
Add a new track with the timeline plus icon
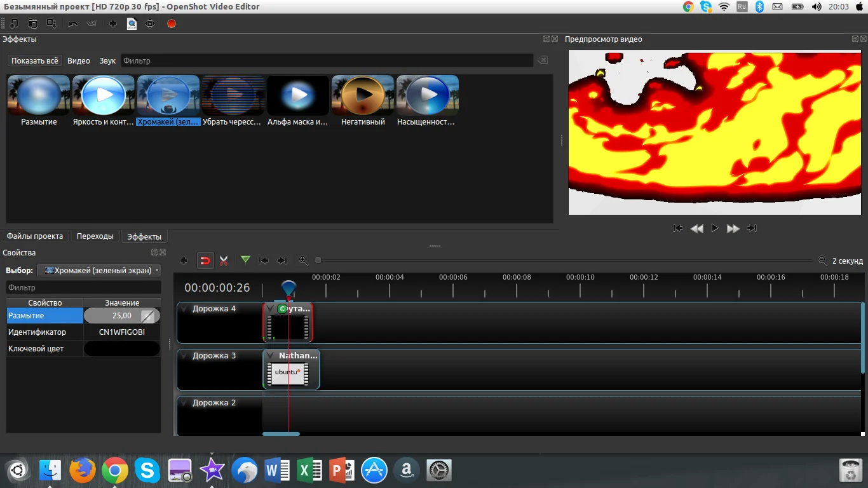[x=184, y=261]
